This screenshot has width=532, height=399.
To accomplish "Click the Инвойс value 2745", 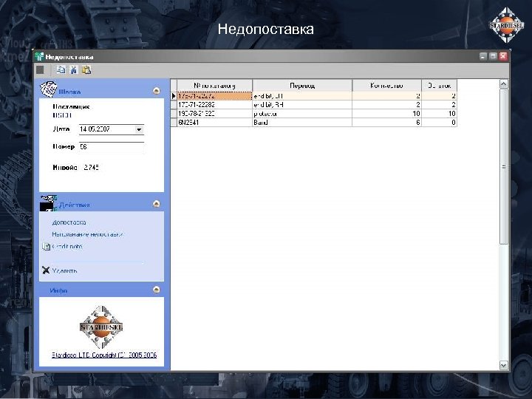I will click(92, 167).
